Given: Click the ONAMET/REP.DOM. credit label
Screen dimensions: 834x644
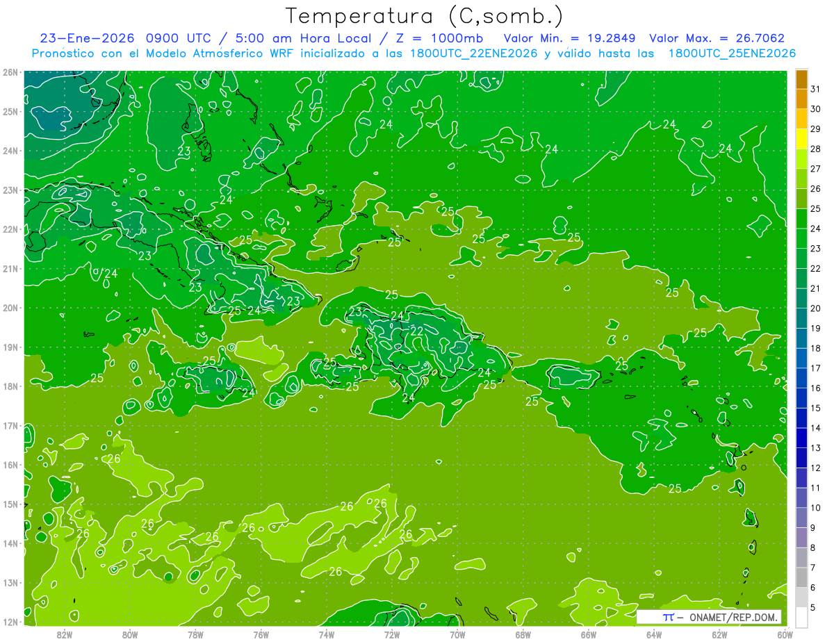Looking at the screenshot, I should (733, 617).
